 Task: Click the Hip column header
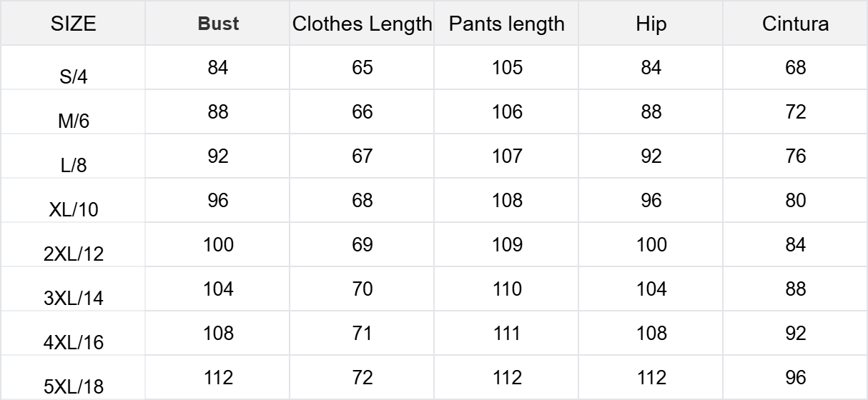pos(651,24)
